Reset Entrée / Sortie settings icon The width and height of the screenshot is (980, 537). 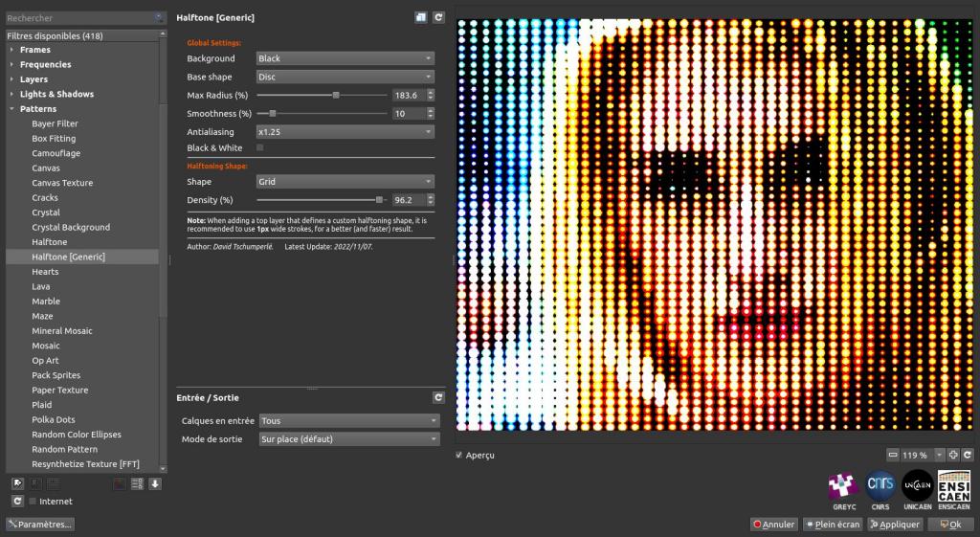(x=438, y=397)
